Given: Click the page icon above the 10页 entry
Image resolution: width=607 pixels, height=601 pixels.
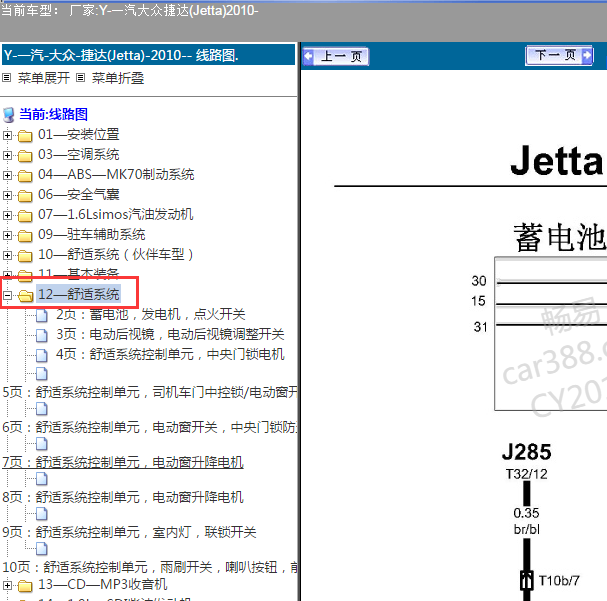Looking at the screenshot, I should click(x=42, y=548).
